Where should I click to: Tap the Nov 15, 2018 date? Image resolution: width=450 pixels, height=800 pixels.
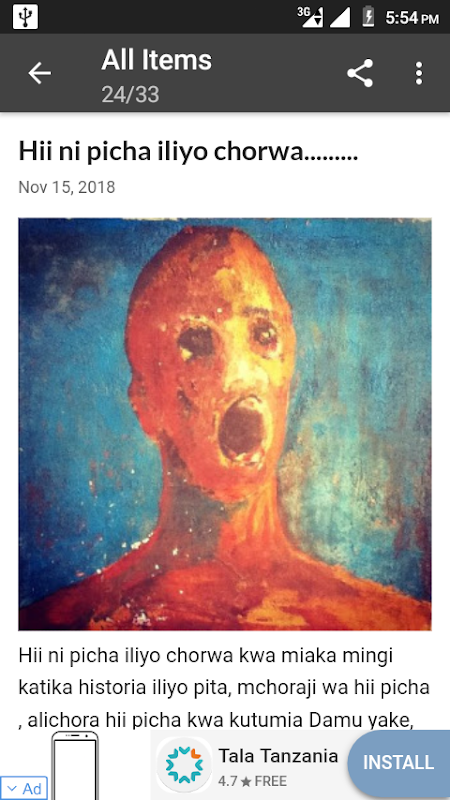coord(67,187)
